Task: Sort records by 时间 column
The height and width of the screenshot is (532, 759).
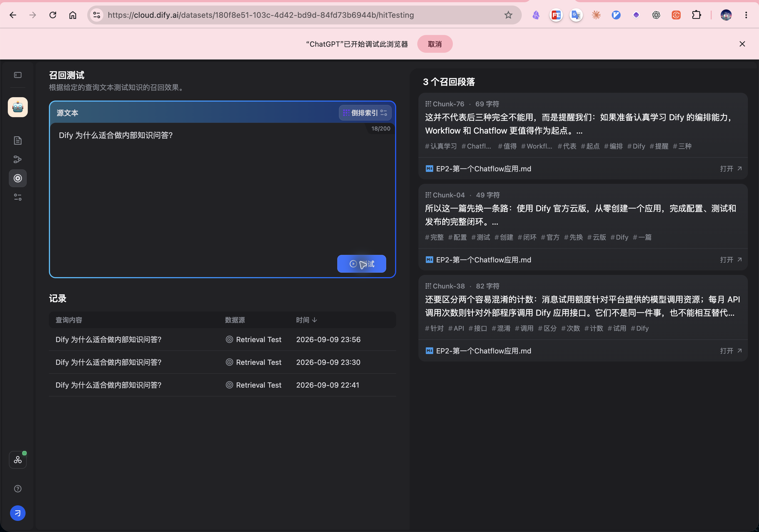Action: pyautogui.click(x=306, y=320)
